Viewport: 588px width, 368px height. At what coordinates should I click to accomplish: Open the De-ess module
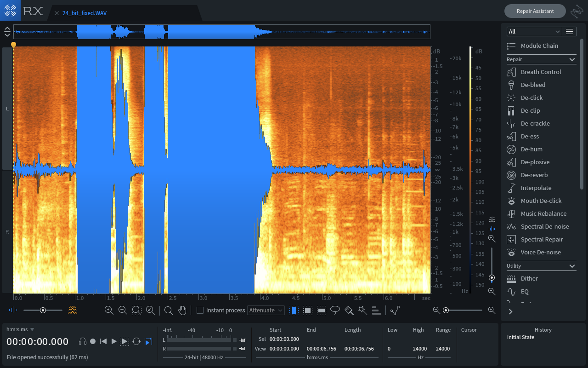click(541, 136)
